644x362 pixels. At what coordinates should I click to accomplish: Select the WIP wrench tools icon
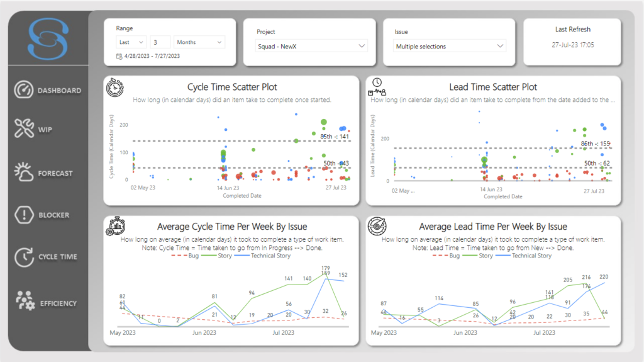pyautogui.click(x=24, y=128)
